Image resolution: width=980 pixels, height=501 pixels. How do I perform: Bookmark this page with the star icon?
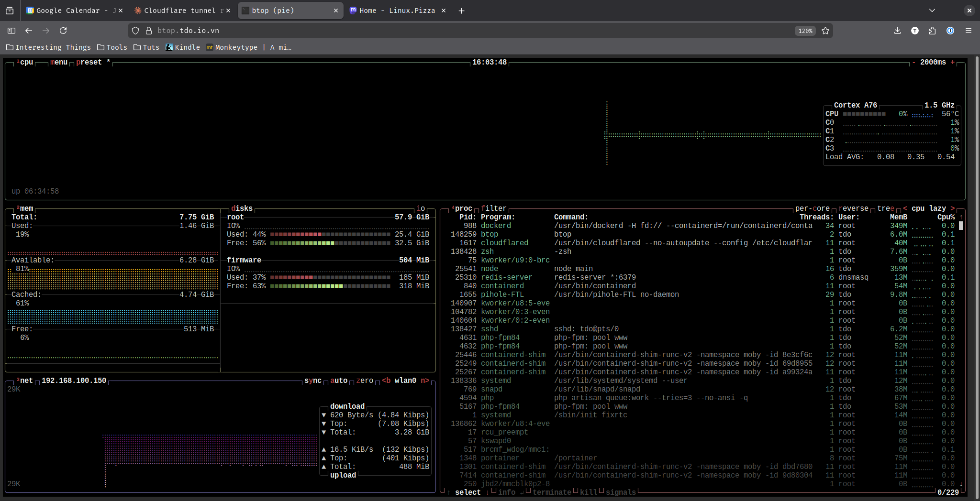click(x=825, y=31)
